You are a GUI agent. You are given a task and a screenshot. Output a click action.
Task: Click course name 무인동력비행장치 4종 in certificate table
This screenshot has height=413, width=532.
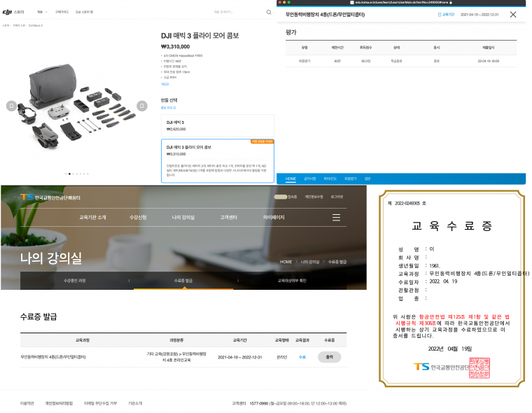pyautogui.click(x=53, y=357)
